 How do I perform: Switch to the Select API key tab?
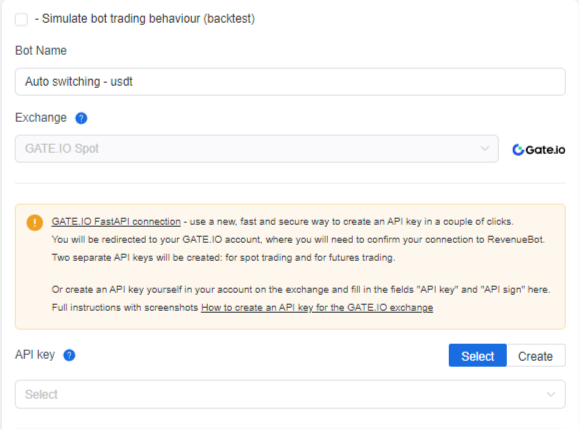(x=477, y=356)
